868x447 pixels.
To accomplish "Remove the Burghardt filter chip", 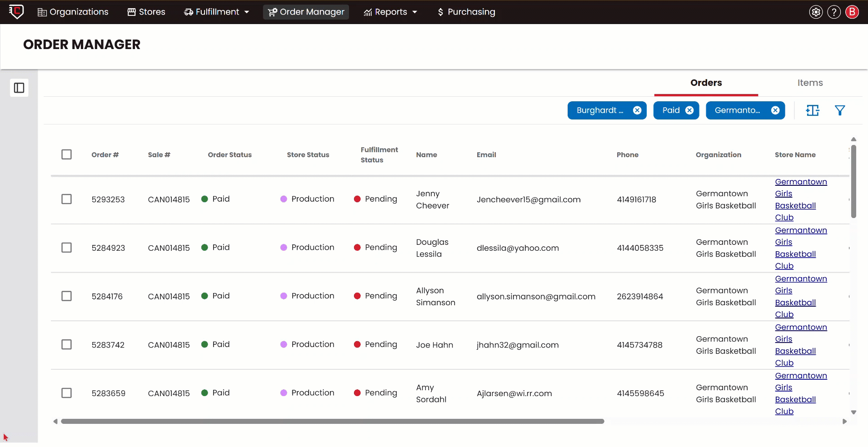I will coord(637,110).
